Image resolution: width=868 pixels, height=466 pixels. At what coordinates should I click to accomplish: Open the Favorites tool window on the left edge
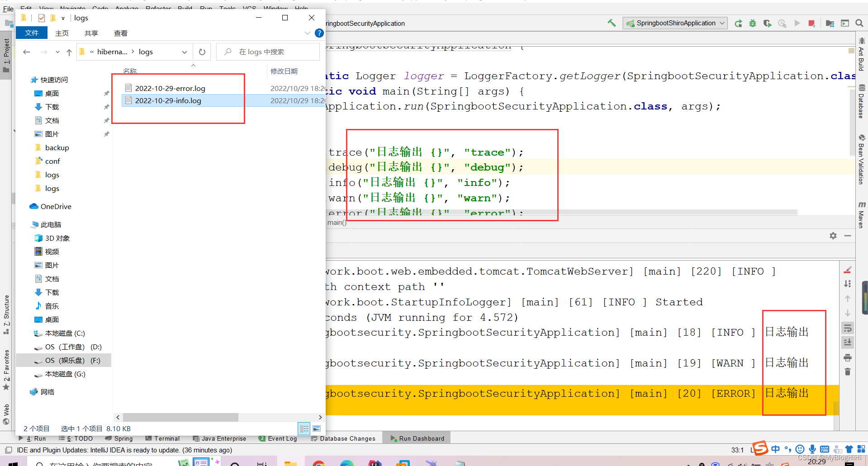coord(6,370)
